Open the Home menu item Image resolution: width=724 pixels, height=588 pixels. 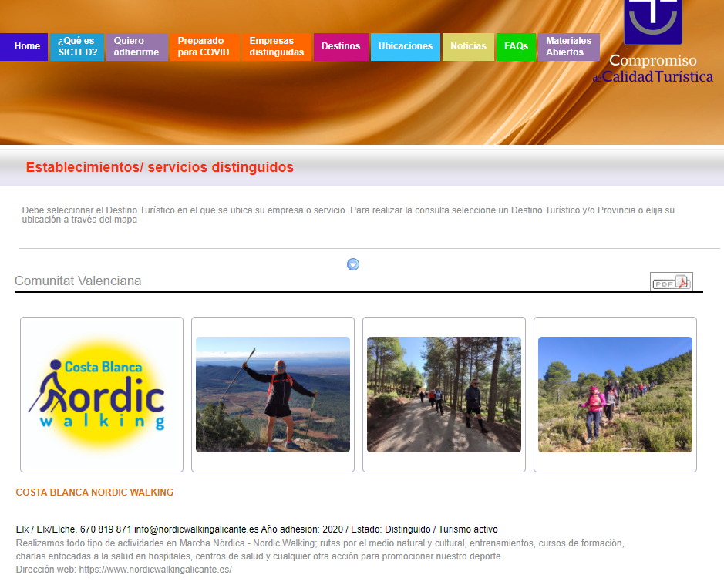24,46
